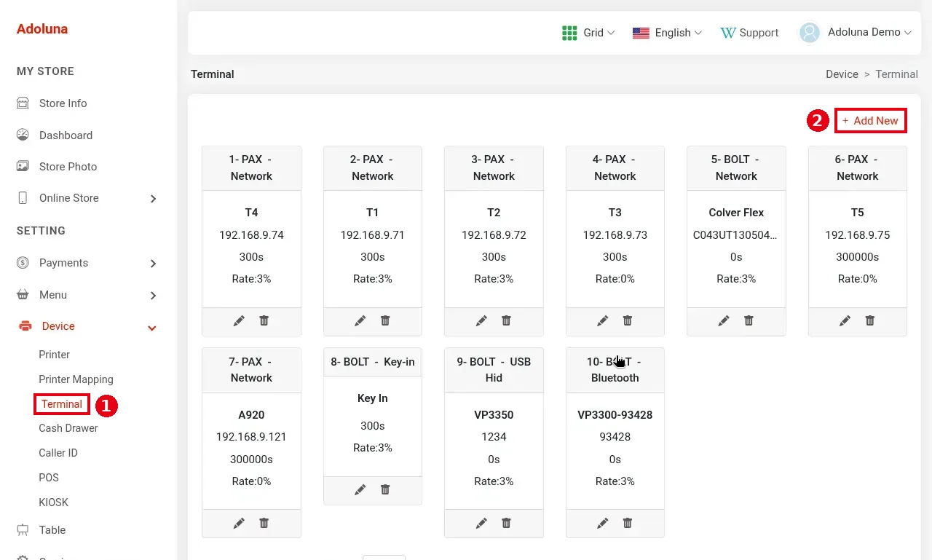Open Store Info in the sidebar
The width and height of the screenshot is (932, 560).
(63, 103)
